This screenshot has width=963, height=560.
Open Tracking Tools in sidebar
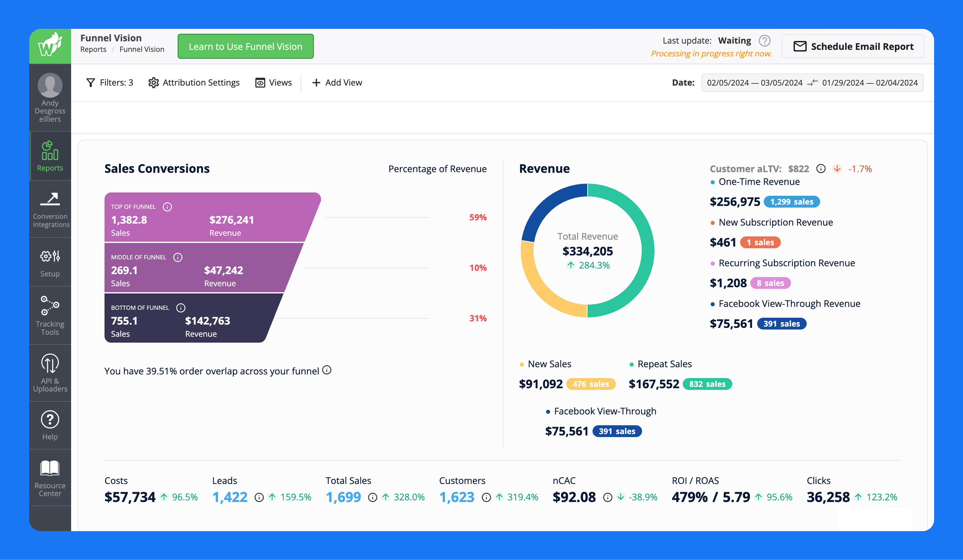point(50,315)
